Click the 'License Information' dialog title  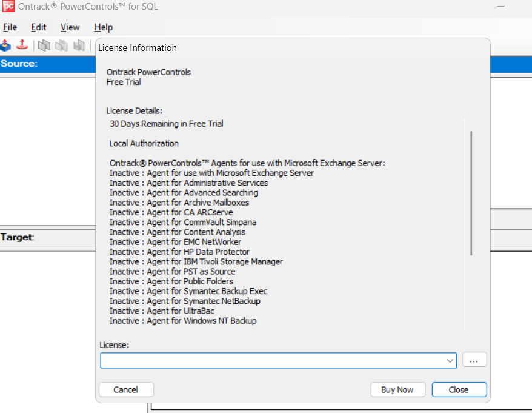tap(138, 48)
